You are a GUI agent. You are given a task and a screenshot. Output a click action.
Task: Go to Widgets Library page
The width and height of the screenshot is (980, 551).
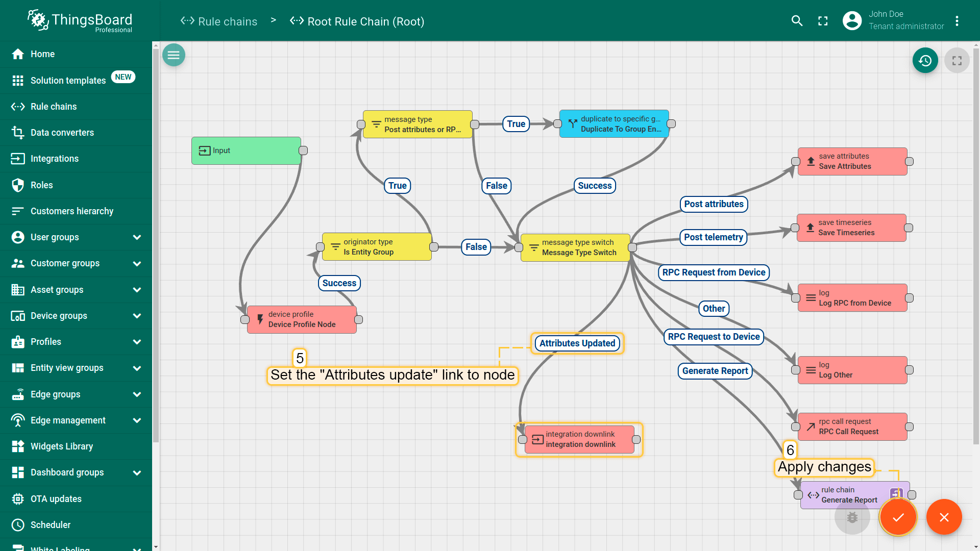pyautogui.click(x=61, y=446)
